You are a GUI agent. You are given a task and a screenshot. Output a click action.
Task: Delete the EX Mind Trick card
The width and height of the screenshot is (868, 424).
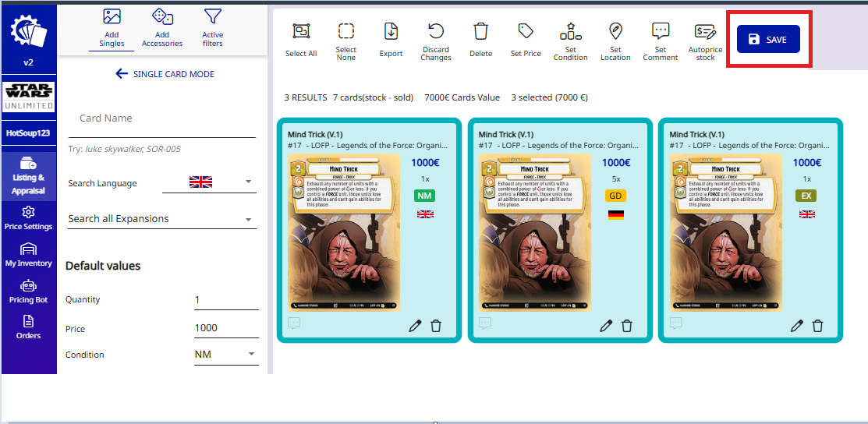pos(817,326)
